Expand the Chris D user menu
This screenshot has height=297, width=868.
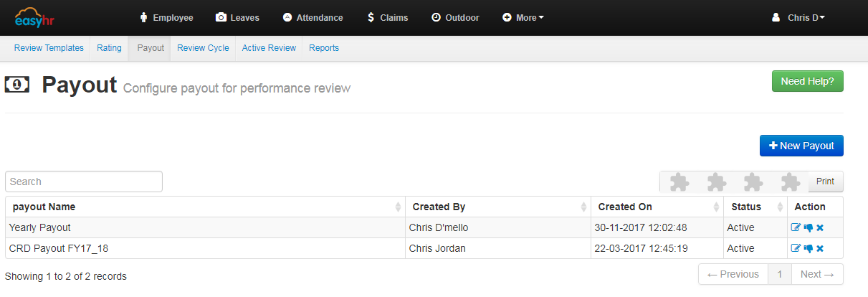(x=798, y=17)
